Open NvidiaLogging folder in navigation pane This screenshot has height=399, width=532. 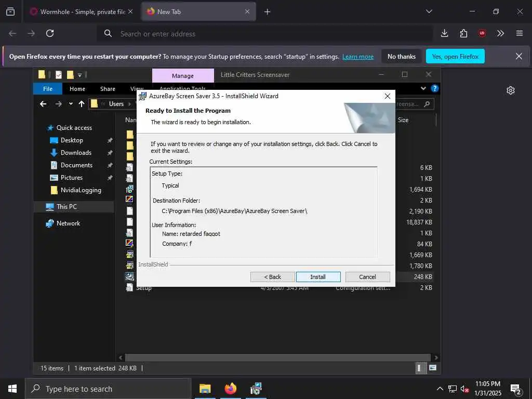tap(81, 190)
